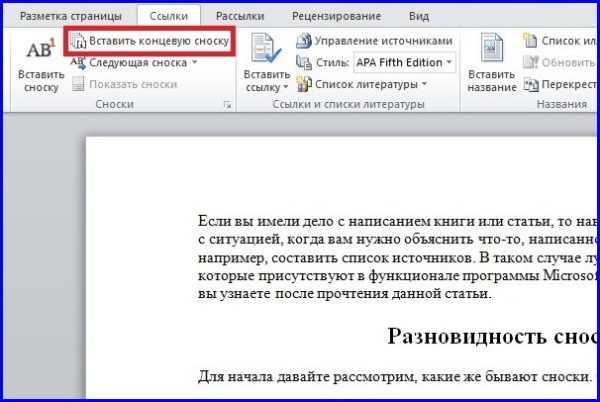
Task: Click the Вставить ссылку citation icon
Action: click(x=266, y=47)
